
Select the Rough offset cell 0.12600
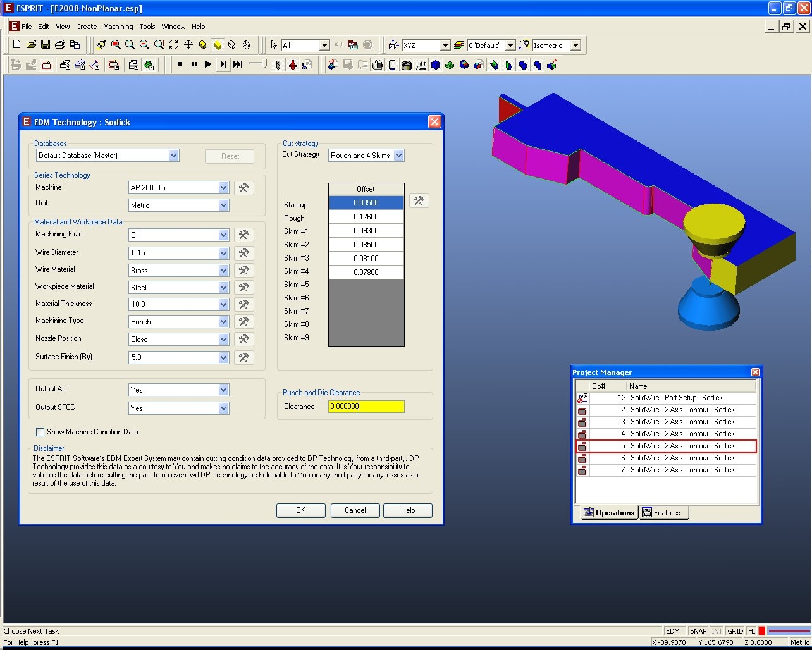366,217
